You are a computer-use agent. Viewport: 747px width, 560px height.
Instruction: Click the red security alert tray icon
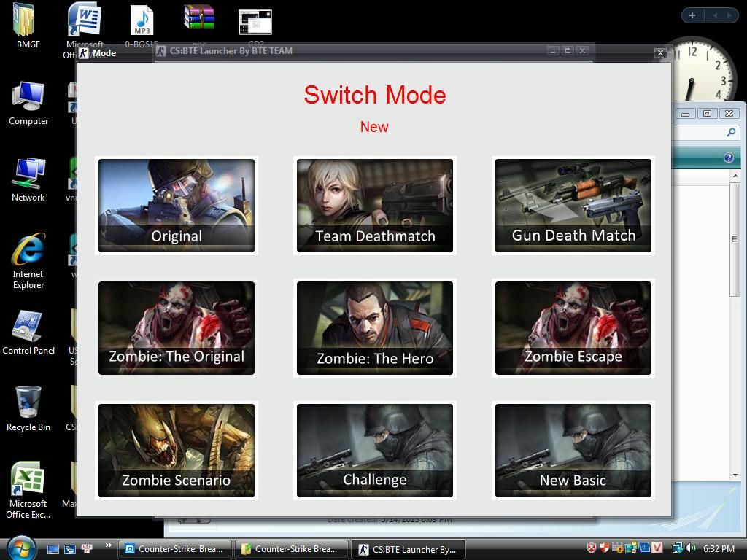tap(591, 548)
